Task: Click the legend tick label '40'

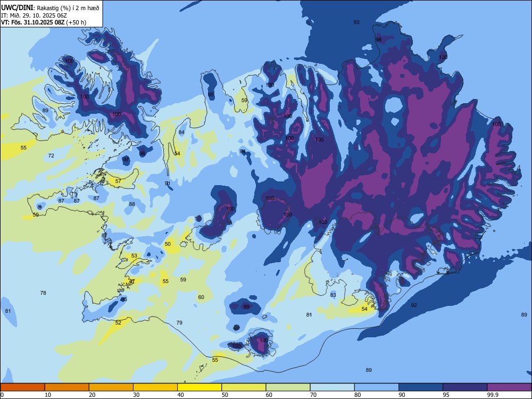Action: tap(180, 395)
